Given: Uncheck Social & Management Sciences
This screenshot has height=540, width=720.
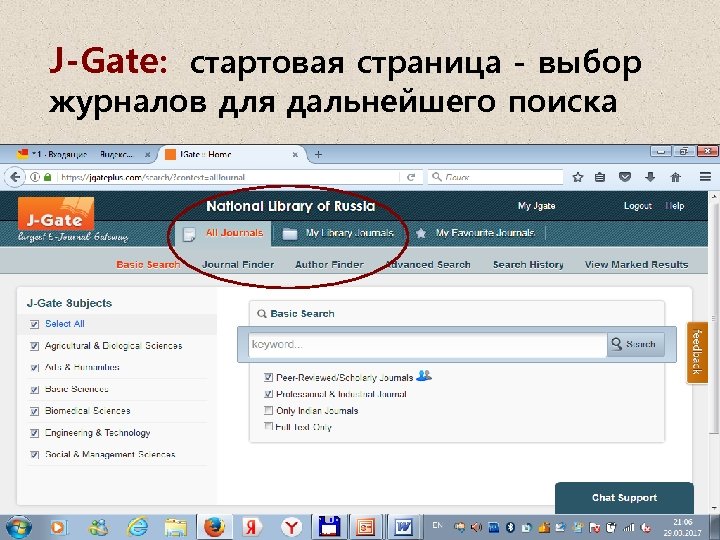Looking at the screenshot, I should coord(34,455).
